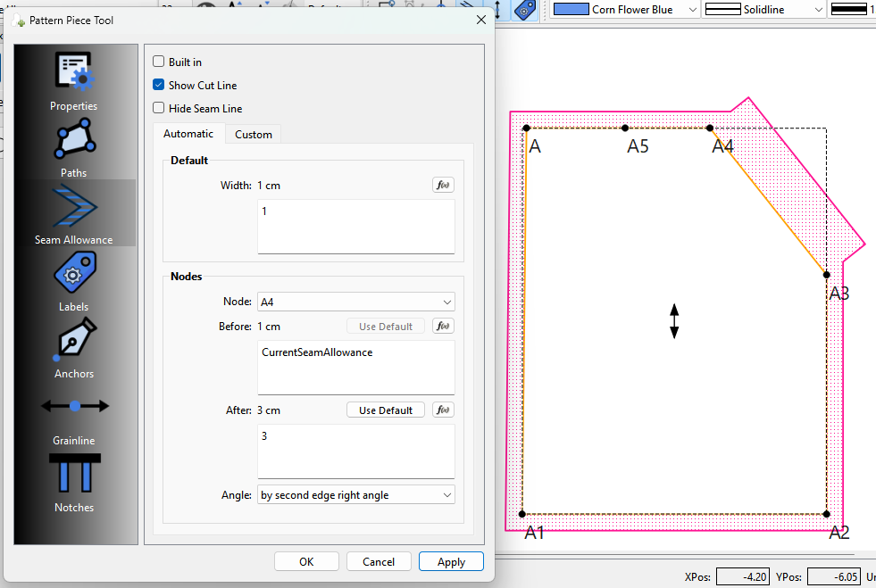This screenshot has height=588, width=876.
Task: Select the Notches section icon
Action: 74,473
